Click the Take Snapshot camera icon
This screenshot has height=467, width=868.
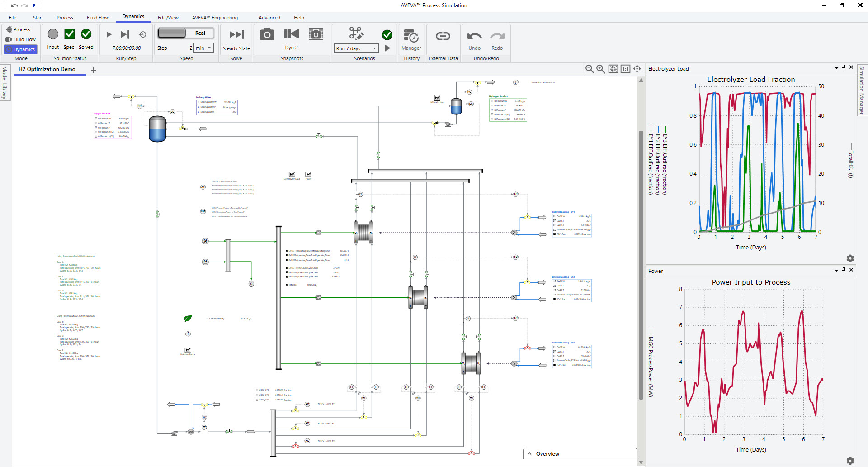tap(267, 34)
